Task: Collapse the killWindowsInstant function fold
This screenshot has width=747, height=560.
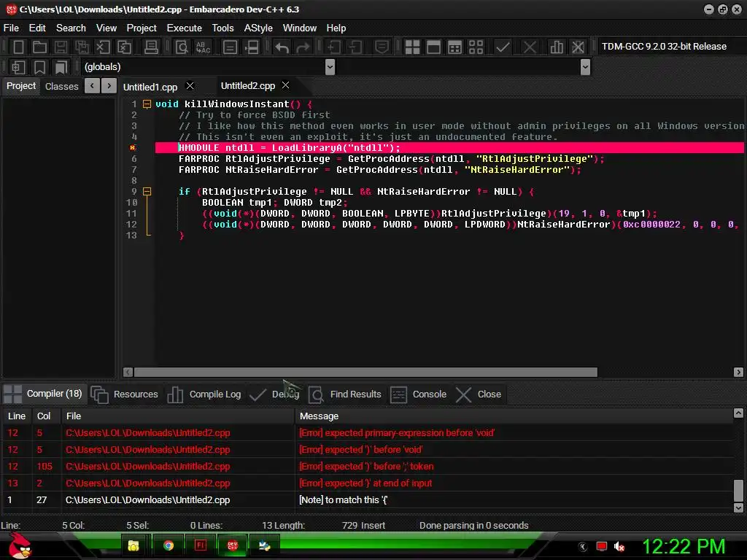Action: coord(147,104)
